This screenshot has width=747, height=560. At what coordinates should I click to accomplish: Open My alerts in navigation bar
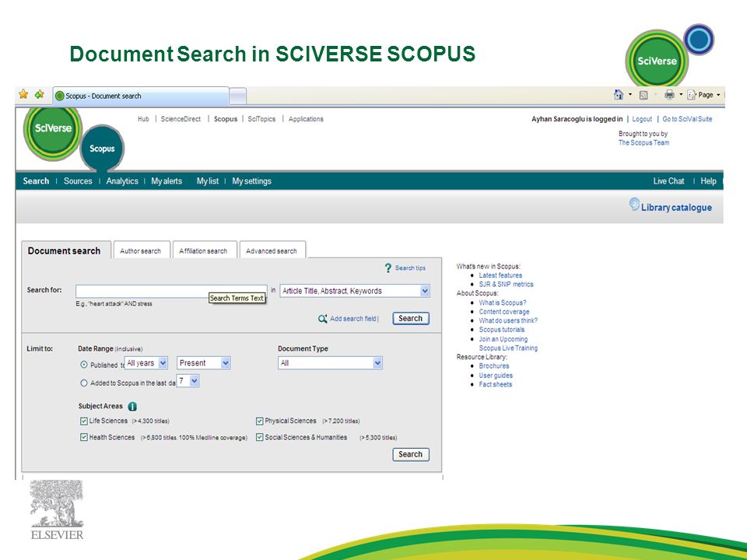click(167, 181)
